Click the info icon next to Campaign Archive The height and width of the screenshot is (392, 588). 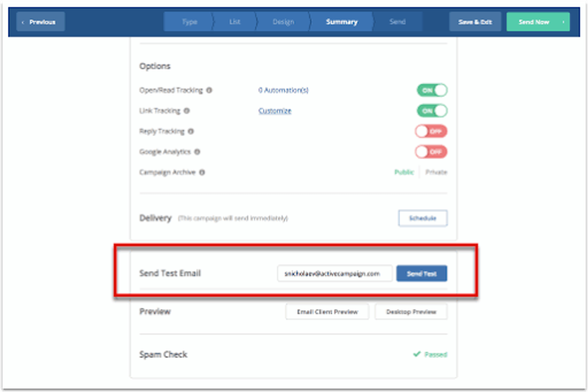(202, 172)
